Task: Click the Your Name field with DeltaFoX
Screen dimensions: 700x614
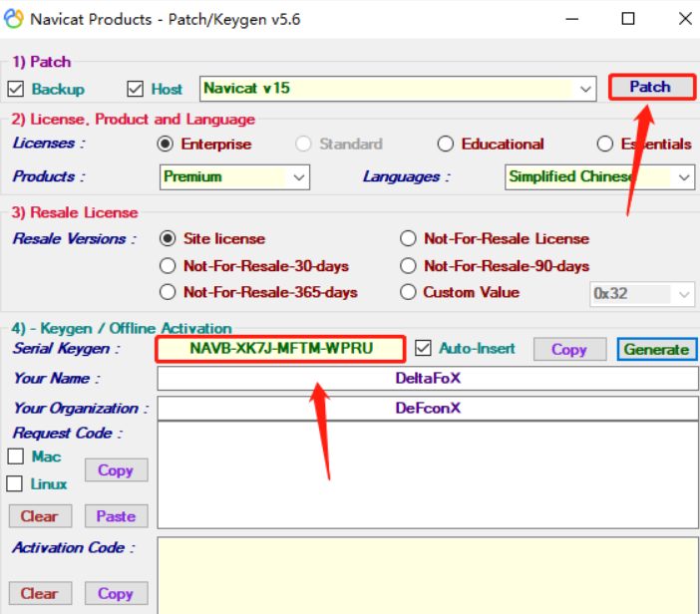Action: point(428,379)
